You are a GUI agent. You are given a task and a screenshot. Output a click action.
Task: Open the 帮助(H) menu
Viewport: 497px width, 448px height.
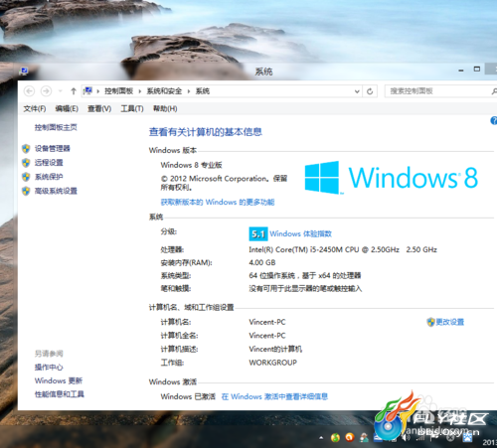click(x=165, y=108)
